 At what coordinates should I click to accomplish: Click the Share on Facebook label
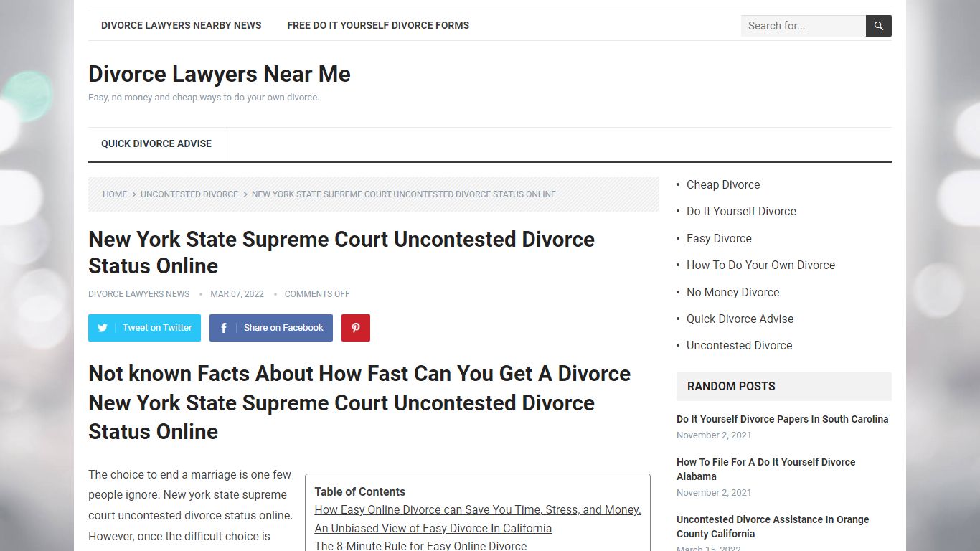coord(283,328)
